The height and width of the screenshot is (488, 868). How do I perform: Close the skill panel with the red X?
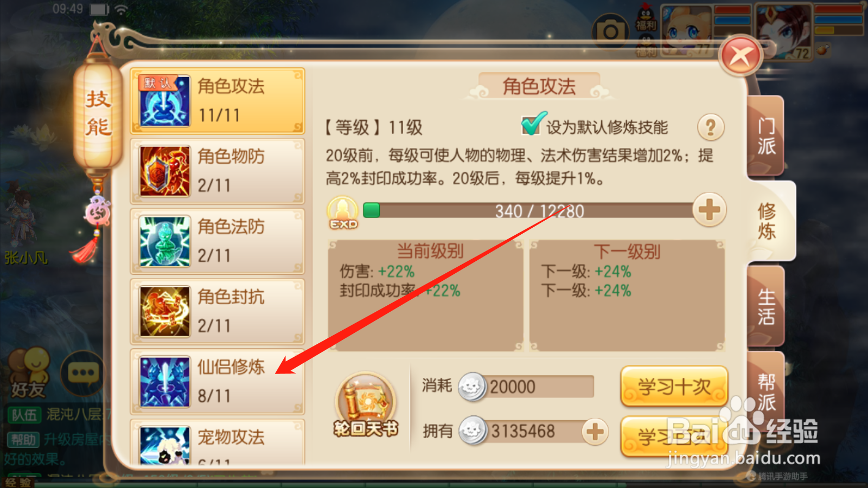tap(741, 56)
